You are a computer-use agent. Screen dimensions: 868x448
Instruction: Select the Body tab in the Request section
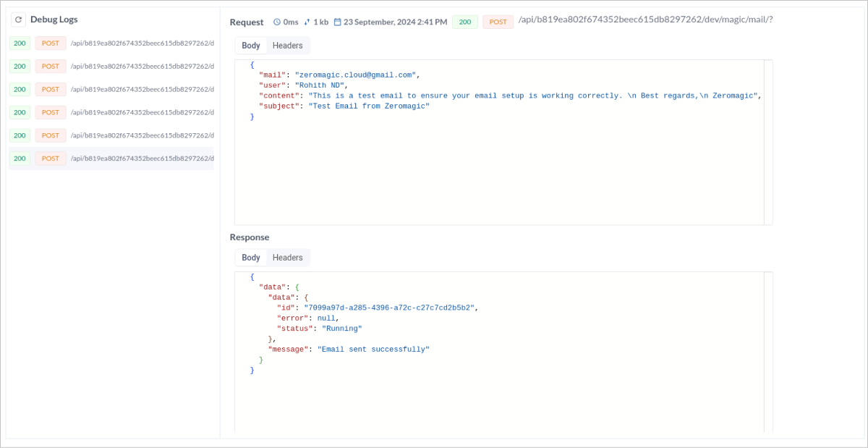point(250,45)
